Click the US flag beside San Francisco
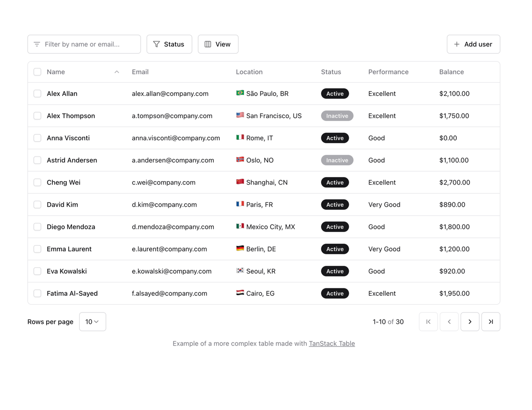This screenshot has width=532, height=410. click(x=240, y=115)
